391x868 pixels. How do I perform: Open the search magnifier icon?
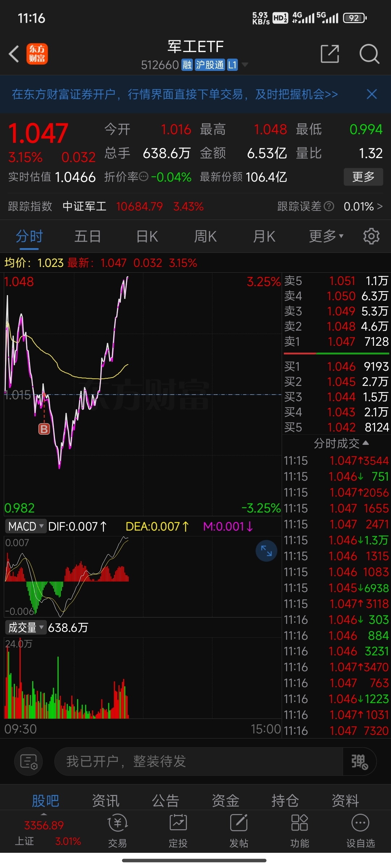coord(369,54)
